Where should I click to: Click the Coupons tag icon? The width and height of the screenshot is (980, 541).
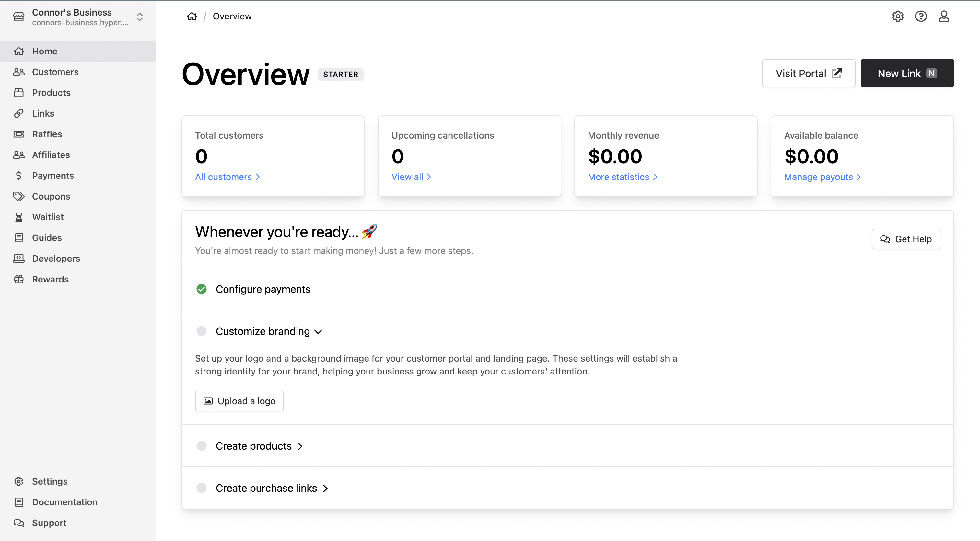coord(19,196)
